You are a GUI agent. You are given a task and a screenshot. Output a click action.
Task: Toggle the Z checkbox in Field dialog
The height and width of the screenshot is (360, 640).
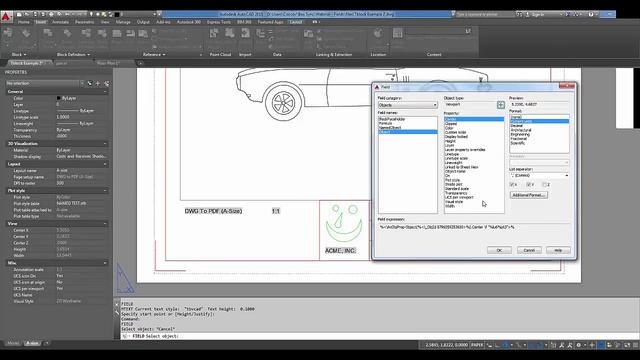tap(544, 185)
